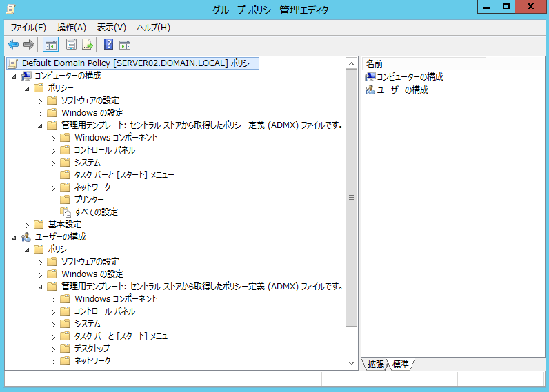
Task: Click folder icon of デスクトップ
Action: 65,349
